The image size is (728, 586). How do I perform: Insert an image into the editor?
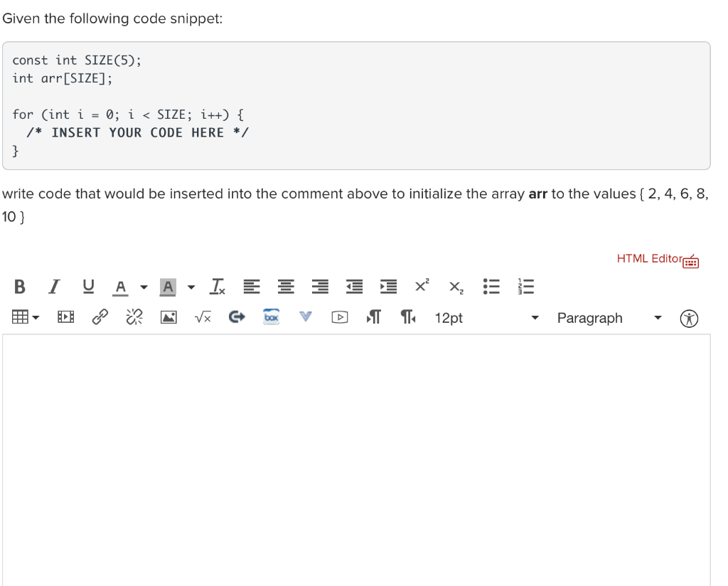pyautogui.click(x=168, y=317)
